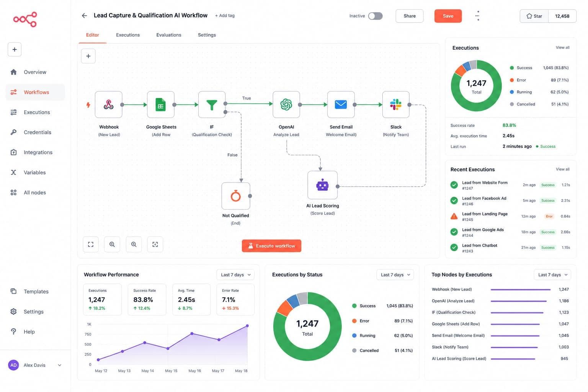Viewport: 588px width, 392px height.
Task: Click the Avg. Time 2.45s card
Action: click(191, 299)
